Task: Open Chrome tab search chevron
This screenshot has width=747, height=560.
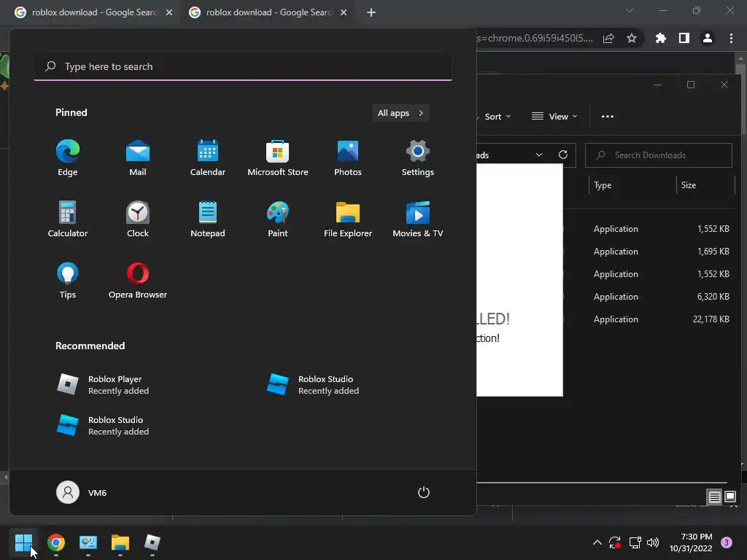Action: 630,10
